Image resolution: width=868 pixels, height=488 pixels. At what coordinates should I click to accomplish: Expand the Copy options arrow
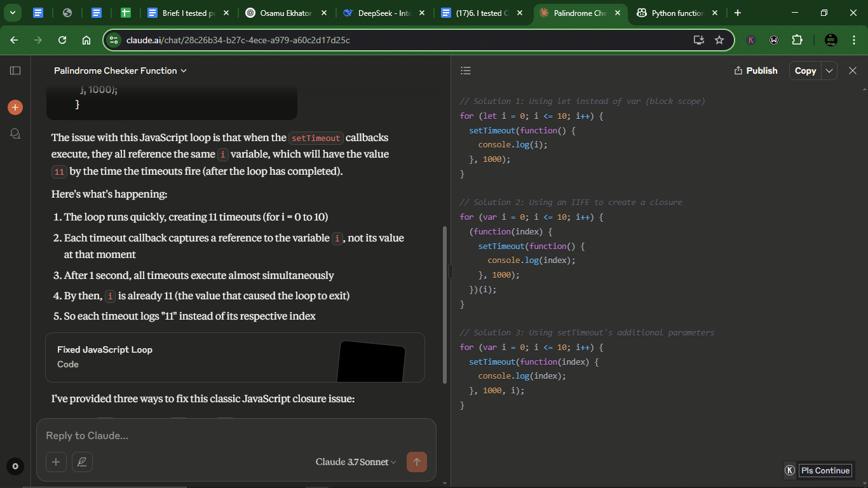(829, 71)
